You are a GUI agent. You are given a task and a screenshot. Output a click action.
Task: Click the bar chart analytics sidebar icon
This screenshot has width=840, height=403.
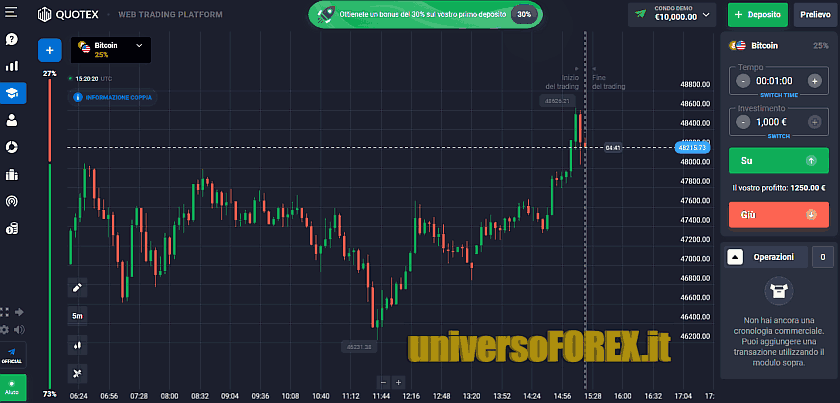tap(12, 66)
